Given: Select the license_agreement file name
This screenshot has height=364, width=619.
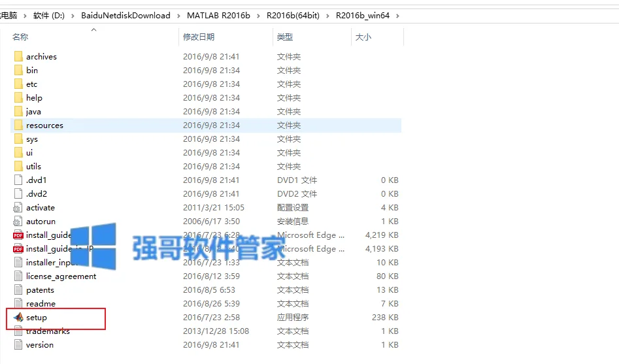Looking at the screenshot, I should 61,276.
